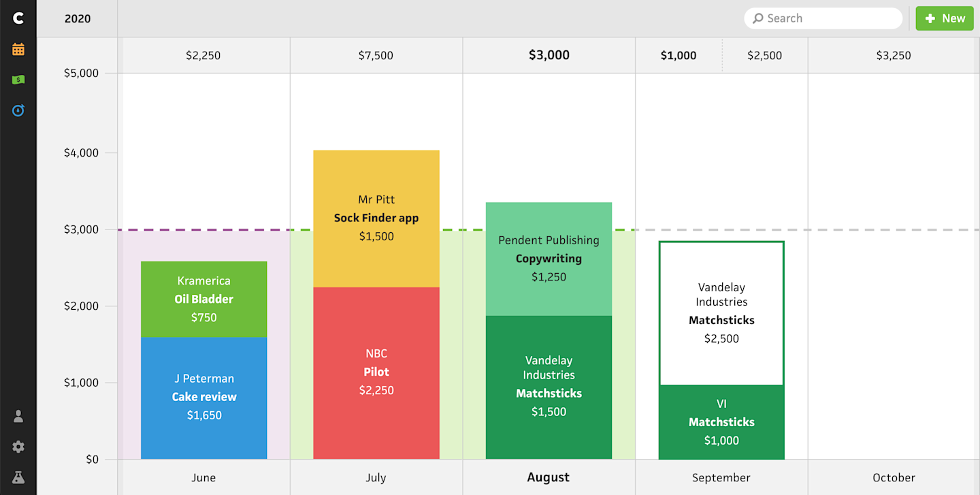Screen dimensions: 980x495
Task: Click the October month label
Action: click(x=894, y=478)
